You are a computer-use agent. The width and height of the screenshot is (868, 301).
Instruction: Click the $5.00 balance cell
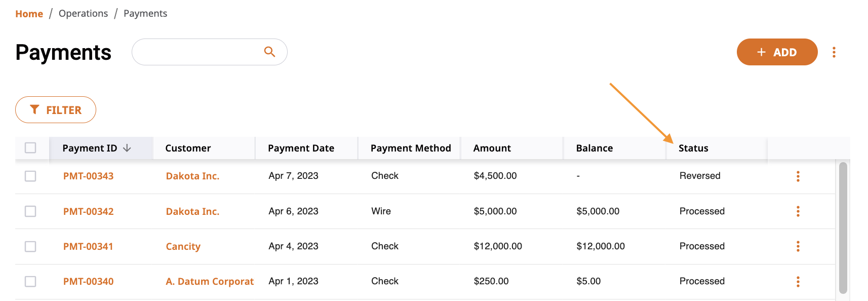(588, 281)
